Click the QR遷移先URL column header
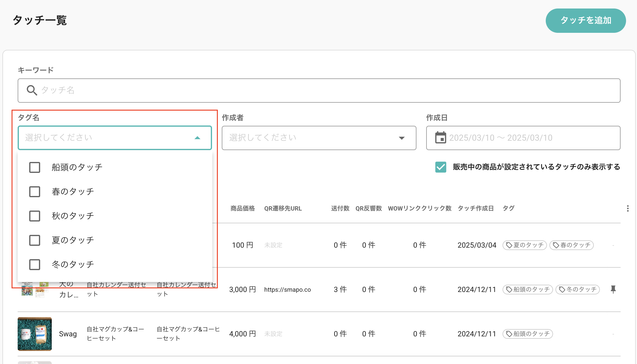 click(x=283, y=208)
